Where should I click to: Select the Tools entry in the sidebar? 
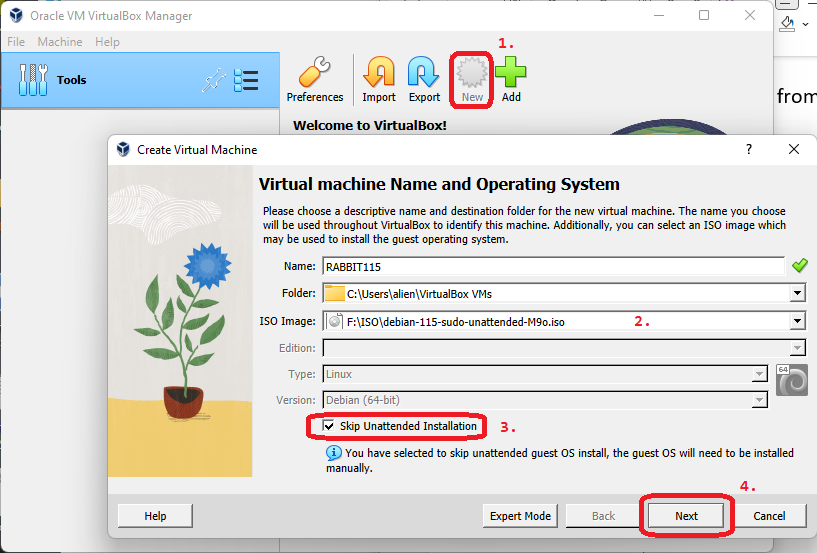pyautogui.click(x=140, y=80)
